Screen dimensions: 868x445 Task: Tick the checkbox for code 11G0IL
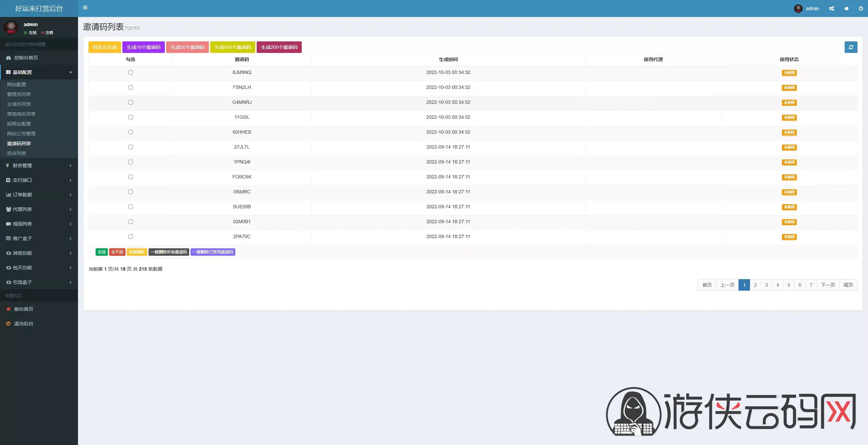(131, 117)
